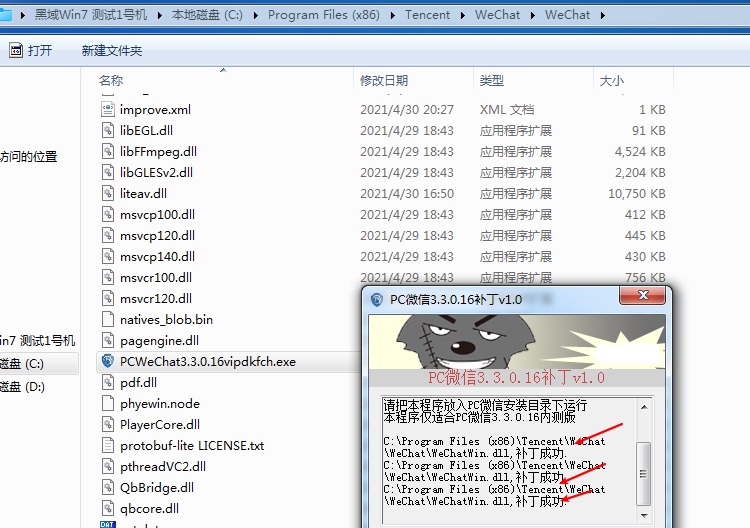750x528 pixels.
Task: Click improve.xml date 2021/4/30 20:27
Action: coord(407,110)
